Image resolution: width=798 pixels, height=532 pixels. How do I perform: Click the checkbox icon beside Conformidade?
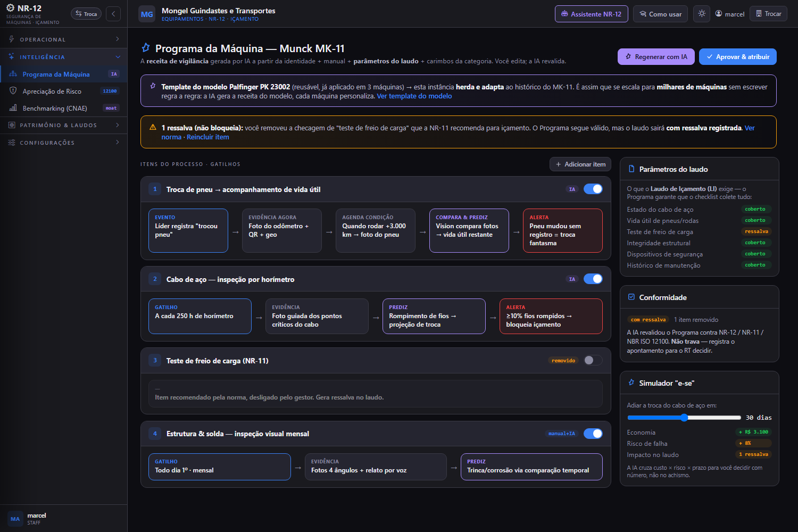click(x=631, y=297)
